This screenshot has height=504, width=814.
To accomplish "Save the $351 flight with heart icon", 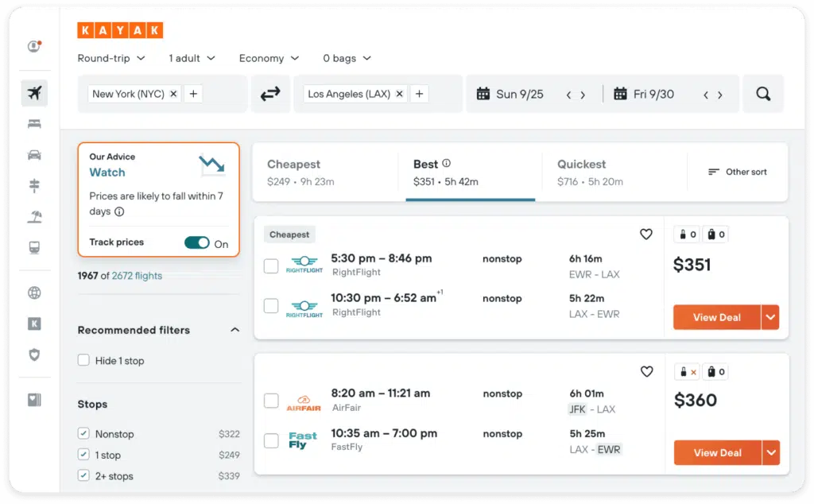I will coord(645,234).
